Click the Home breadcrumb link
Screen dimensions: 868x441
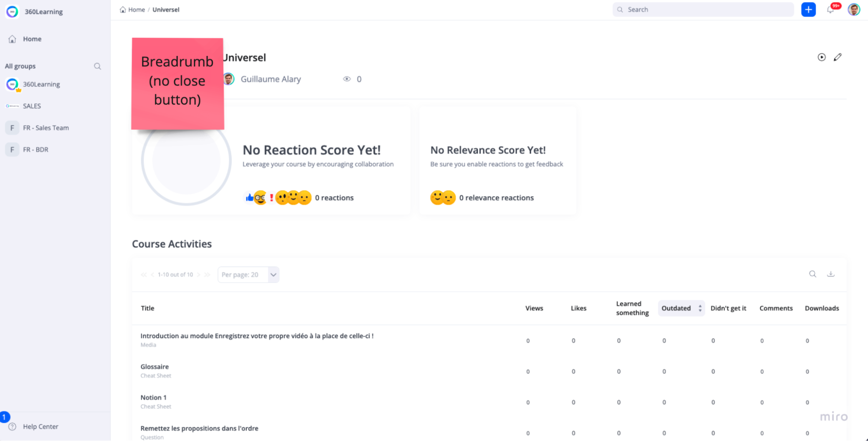pos(136,10)
